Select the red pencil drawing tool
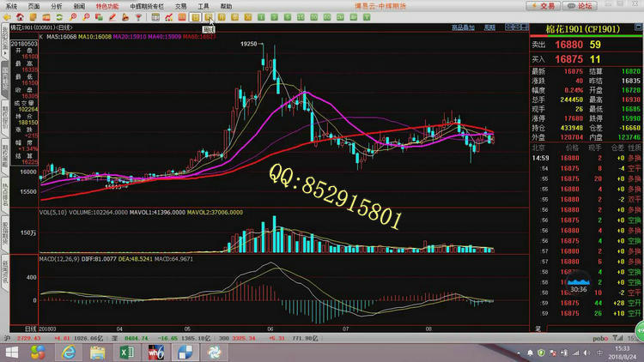The height and width of the screenshot is (362, 644). pyautogui.click(x=113, y=16)
